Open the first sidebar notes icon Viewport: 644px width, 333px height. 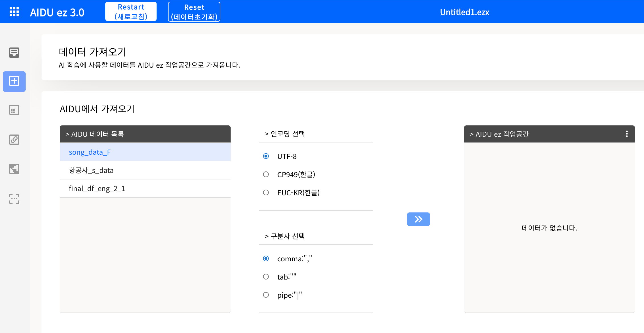pyautogui.click(x=14, y=52)
